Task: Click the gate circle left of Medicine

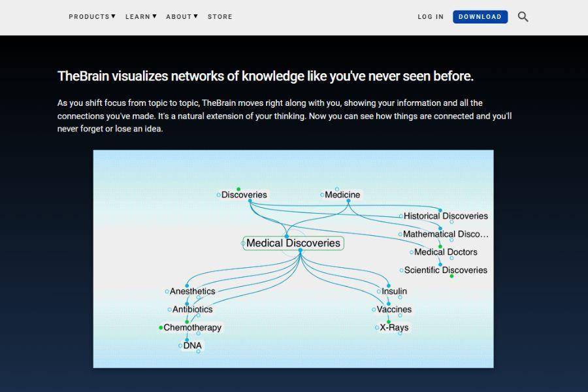Action: [322, 195]
